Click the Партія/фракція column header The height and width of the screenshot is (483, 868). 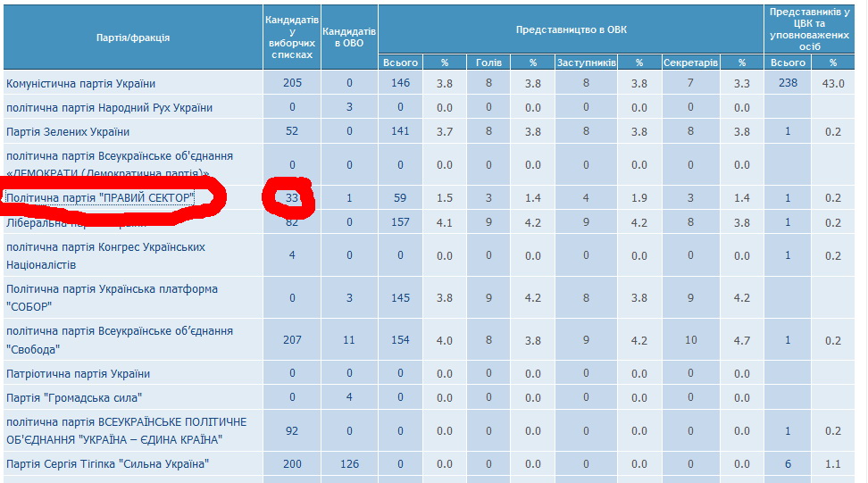pos(133,37)
